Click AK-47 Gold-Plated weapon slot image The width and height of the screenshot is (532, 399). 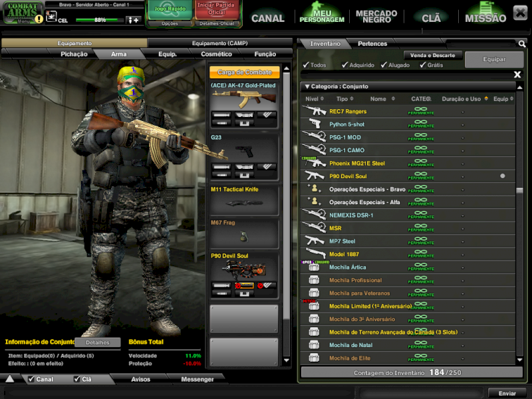244,98
